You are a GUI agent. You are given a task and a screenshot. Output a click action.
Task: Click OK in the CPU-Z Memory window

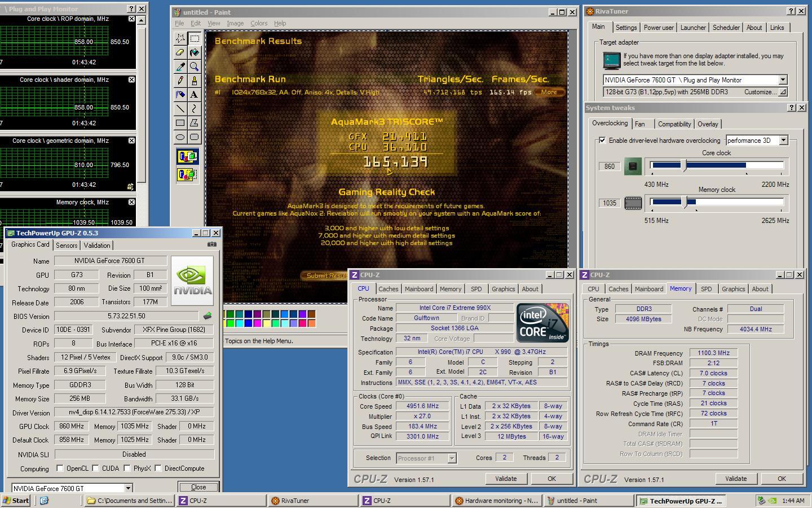782,479
